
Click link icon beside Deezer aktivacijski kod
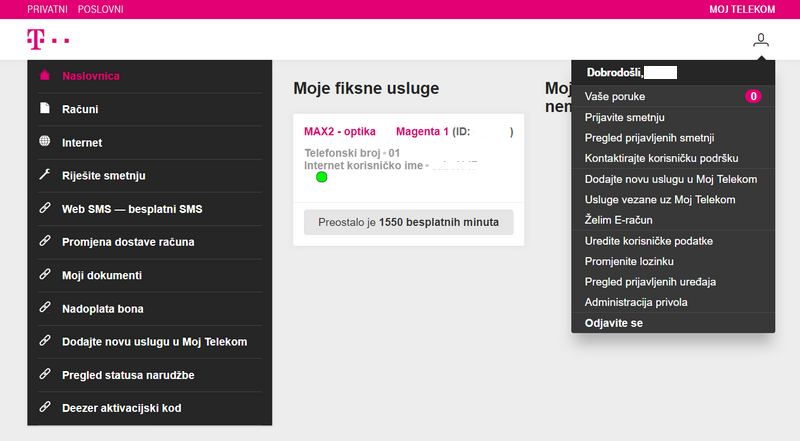(45, 407)
